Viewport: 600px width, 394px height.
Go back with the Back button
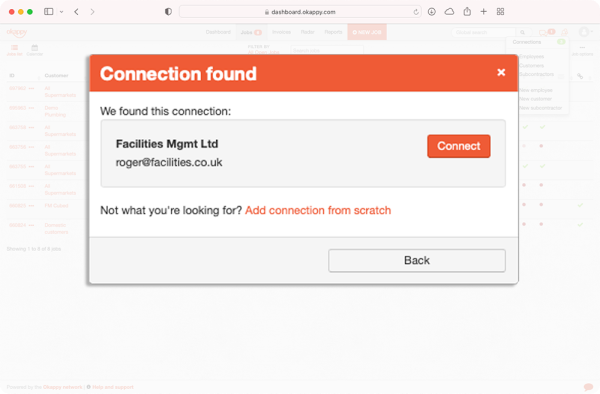[x=417, y=260]
